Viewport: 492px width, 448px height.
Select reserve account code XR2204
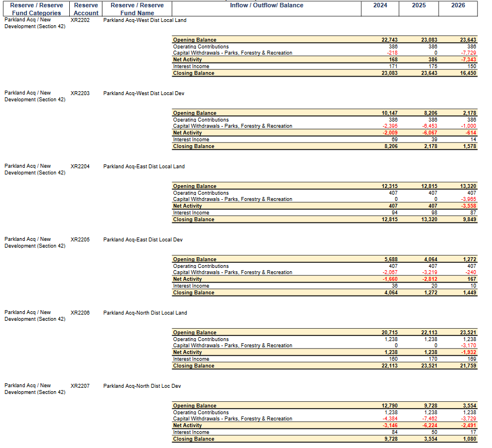point(80,167)
